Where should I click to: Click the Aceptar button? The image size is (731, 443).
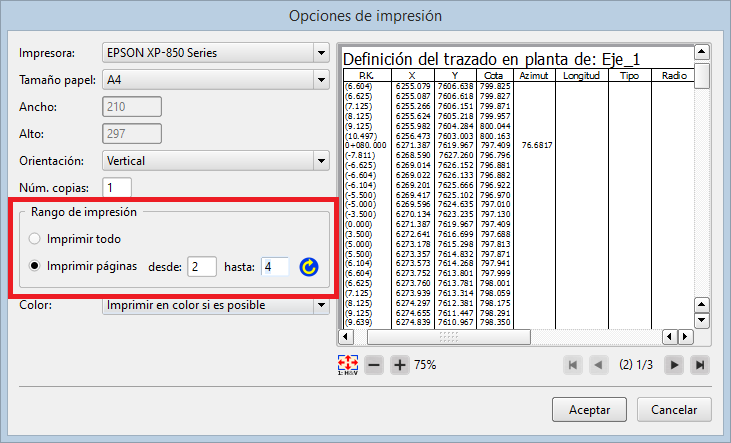(589, 410)
